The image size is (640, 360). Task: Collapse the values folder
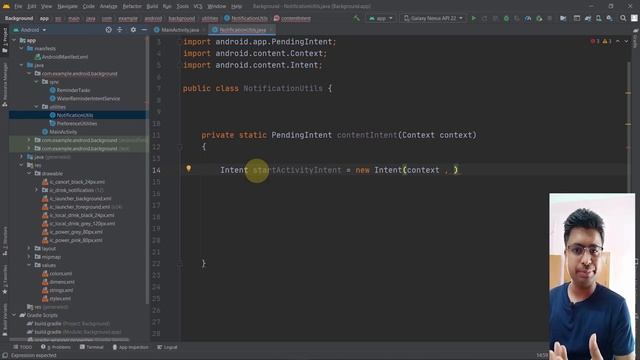[29, 265]
